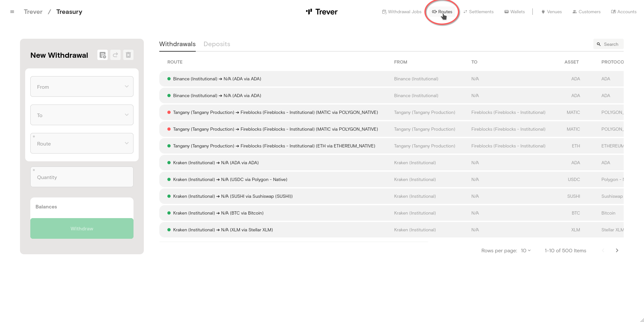Open Settlements in top navigation
644x322 pixels.
click(479, 12)
